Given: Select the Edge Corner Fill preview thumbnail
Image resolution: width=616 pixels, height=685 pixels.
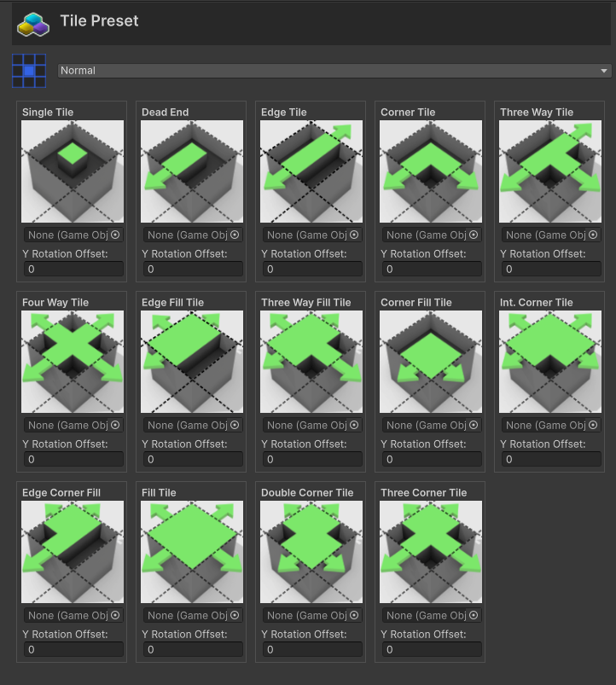Looking at the screenshot, I should coord(73,552).
